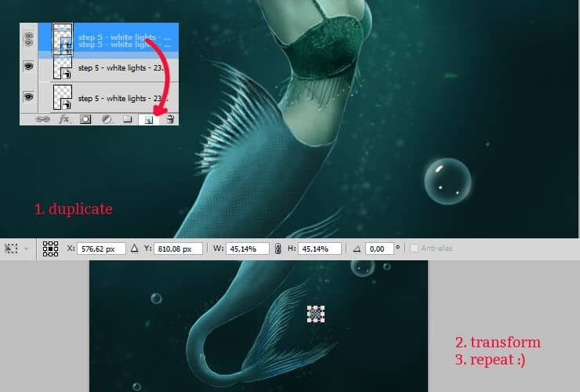The image size is (580, 392).
Task: Open the fx layer style icon
Action: tap(64, 119)
